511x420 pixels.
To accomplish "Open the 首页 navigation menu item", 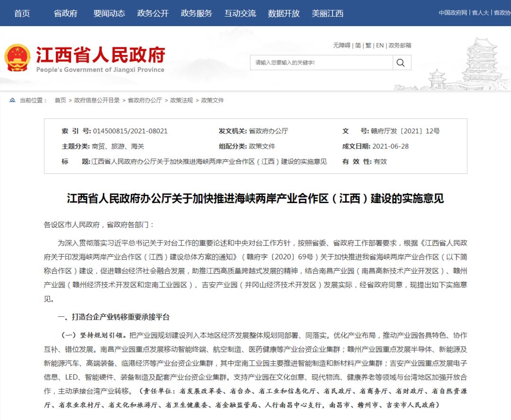I will tap(22, 13).
